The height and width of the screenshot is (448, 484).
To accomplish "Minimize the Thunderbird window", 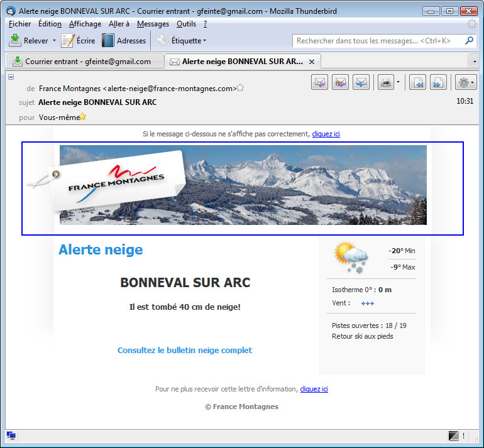I will click(431, 11).
